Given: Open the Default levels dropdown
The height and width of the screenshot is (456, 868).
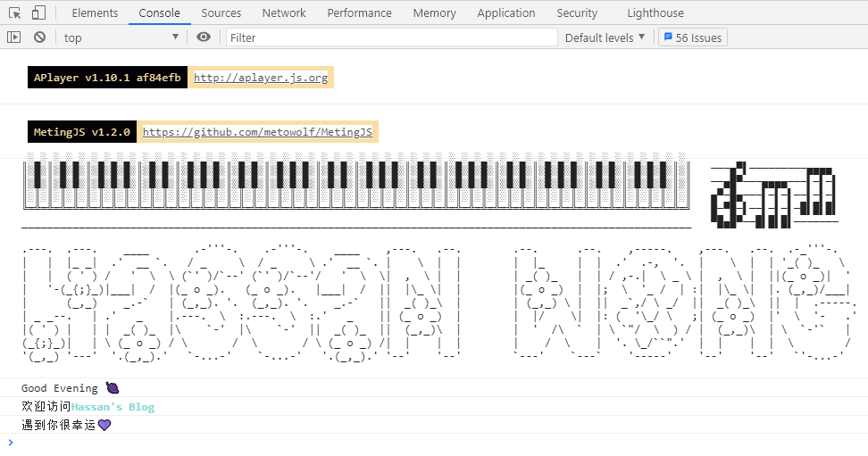Looking at the screenshot, I should coord(605,37).
